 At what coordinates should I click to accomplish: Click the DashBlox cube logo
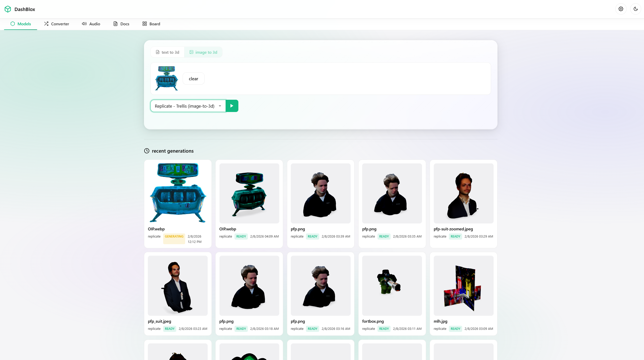click(8, 9)
